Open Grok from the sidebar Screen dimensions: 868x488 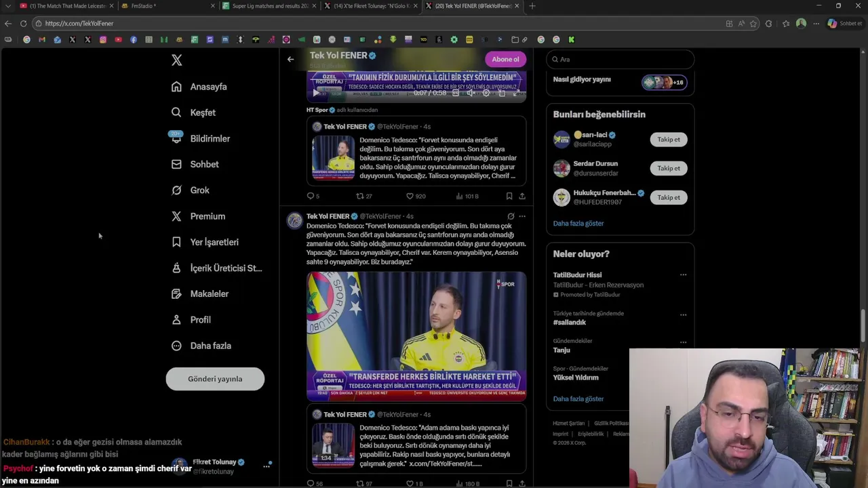click(191, 190)
